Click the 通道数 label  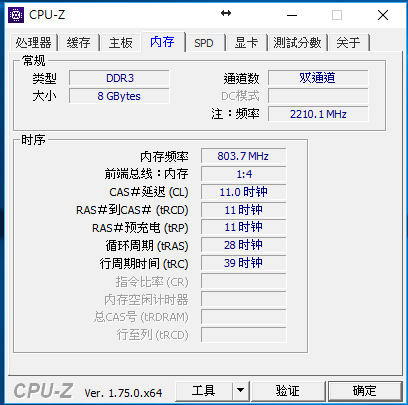pyautogui.click(x=241, y=79)
